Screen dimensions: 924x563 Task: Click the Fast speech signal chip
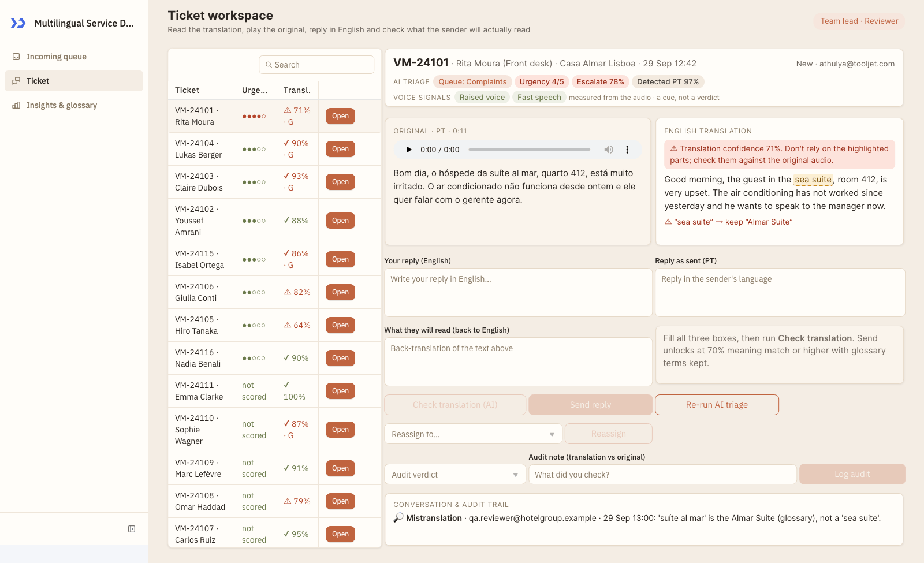pos(539,97)
